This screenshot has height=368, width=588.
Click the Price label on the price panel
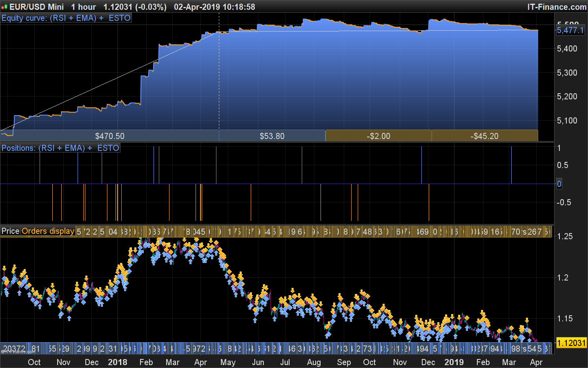coord(11,231)
